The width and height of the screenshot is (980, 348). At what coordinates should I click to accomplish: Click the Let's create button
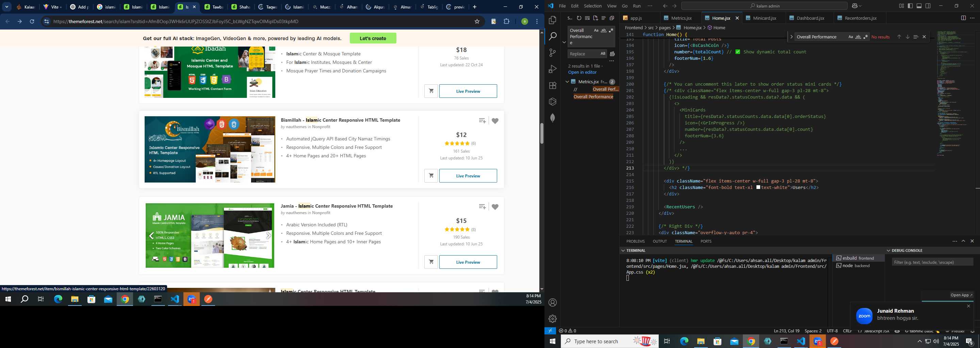(373, 38)
